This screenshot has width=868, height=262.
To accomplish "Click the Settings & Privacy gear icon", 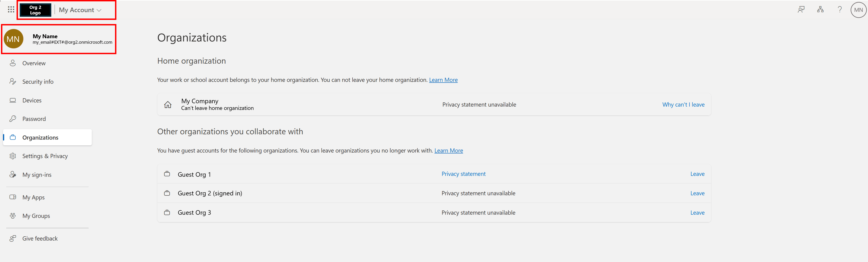I will pos(13,156).
